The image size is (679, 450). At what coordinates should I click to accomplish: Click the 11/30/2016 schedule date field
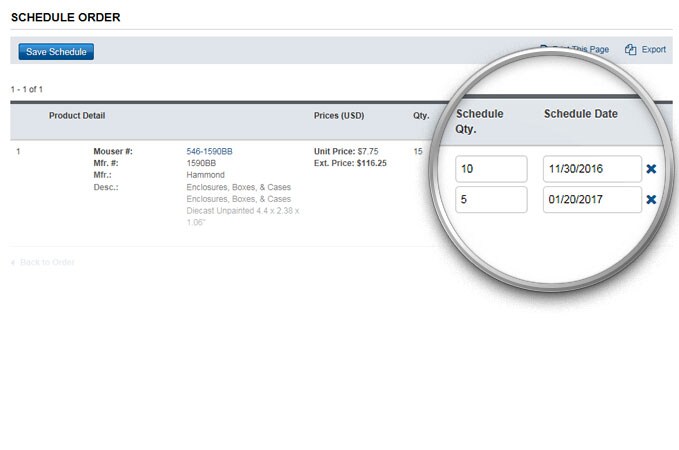[591, 169]
